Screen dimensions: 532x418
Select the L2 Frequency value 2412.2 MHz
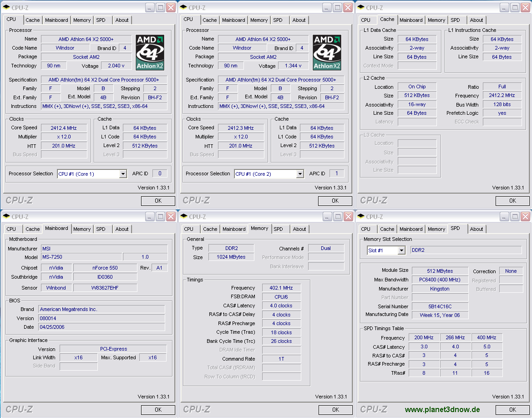[x=502, y=96]
